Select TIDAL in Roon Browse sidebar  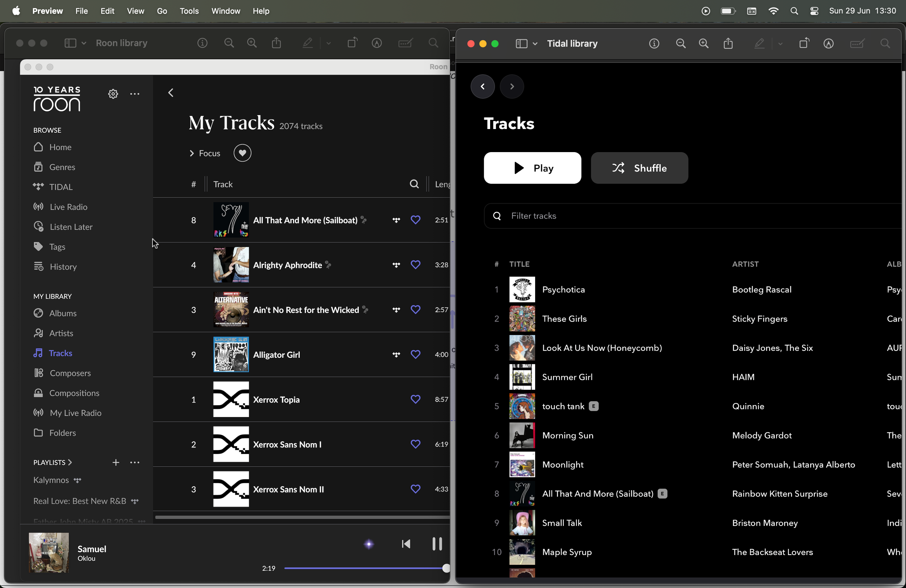tap(61, 187)
